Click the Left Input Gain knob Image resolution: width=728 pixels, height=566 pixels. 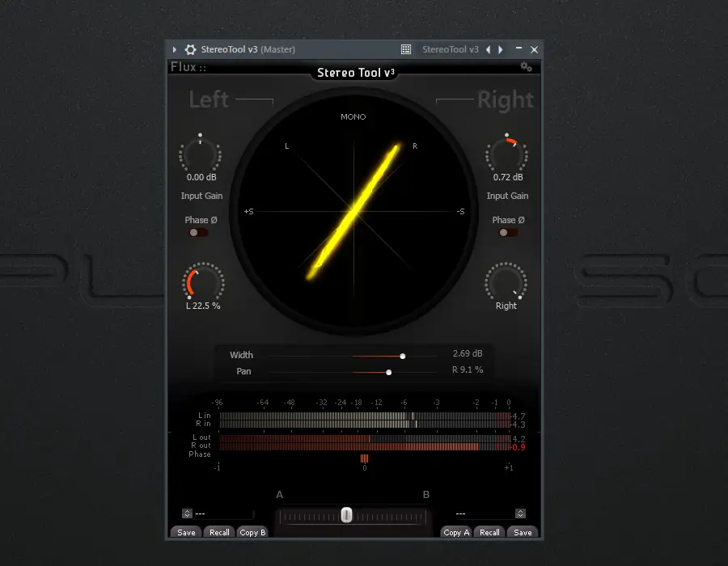(200, 154)
